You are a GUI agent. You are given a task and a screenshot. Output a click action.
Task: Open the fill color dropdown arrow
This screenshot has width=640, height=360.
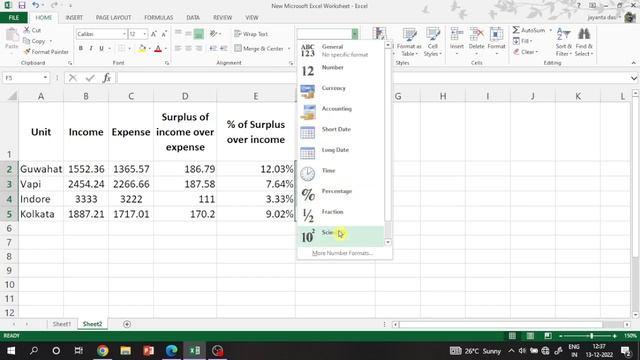coord(149,49)
